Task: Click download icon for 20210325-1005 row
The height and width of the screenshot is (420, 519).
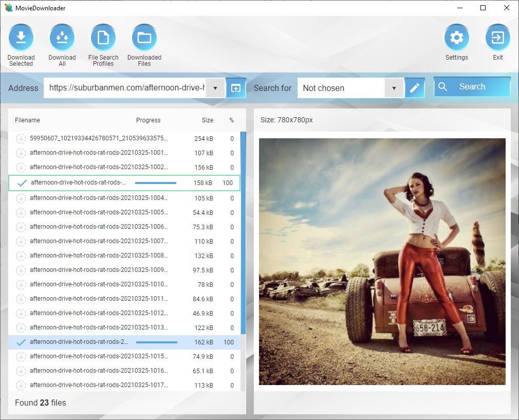Action: pyautogui.click(x=21, y=213)
